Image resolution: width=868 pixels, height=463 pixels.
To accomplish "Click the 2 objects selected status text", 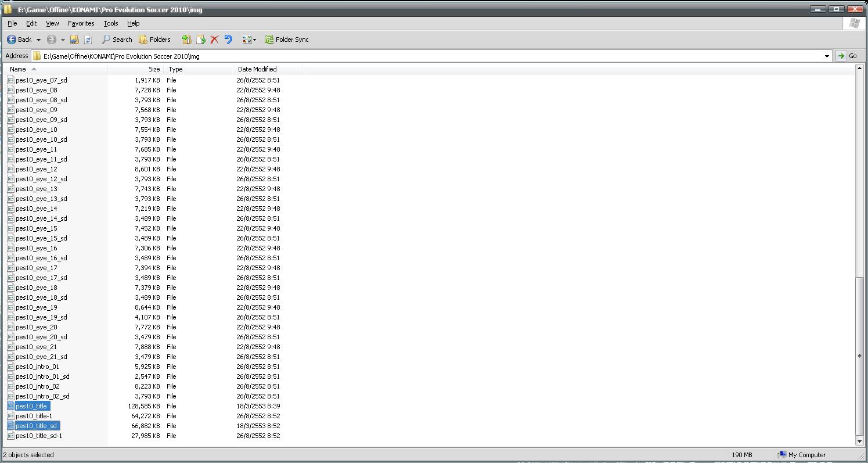I will pyautogui.click(x=28, y=455).
